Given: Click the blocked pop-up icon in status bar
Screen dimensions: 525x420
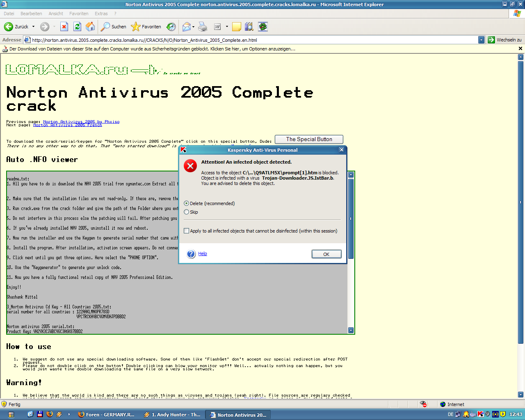Looking at the screenshot, I should [423, 404].
